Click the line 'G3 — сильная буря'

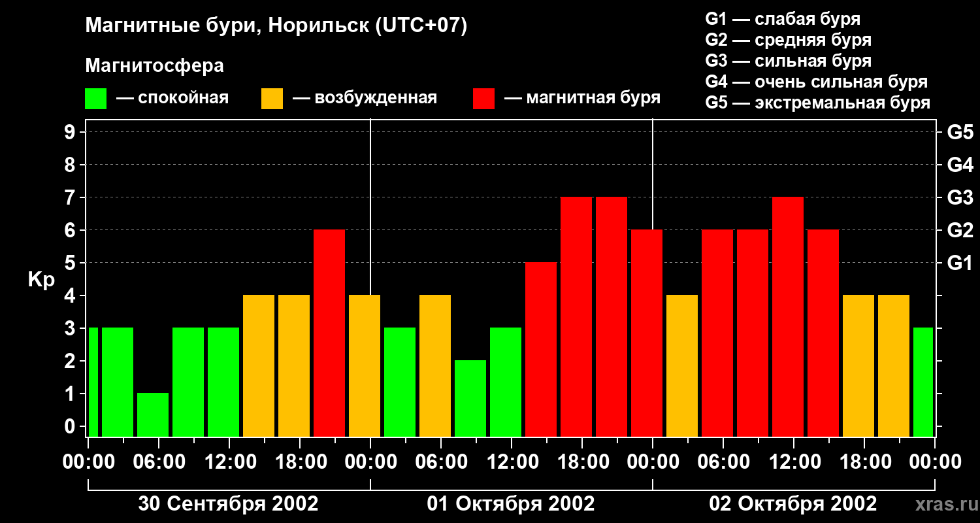pyautogui.click(x=788, y=61)
